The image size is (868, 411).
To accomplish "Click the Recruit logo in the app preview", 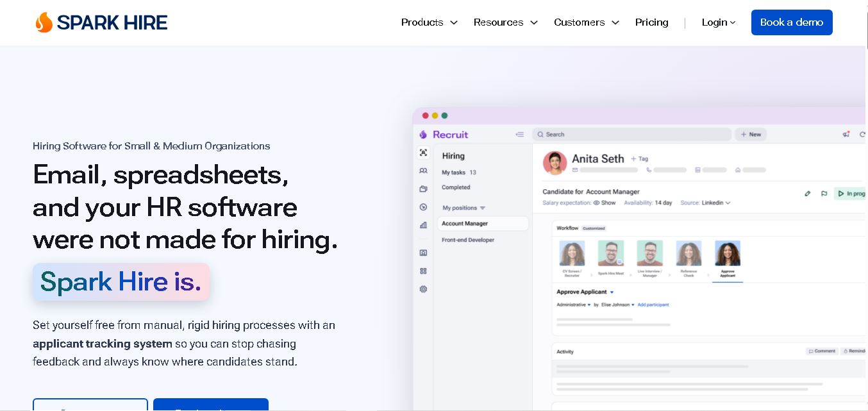I will click(x=444, y=135).
